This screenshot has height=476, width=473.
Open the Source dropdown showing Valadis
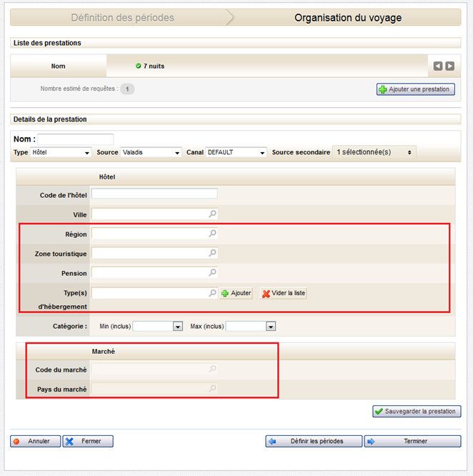151,152
